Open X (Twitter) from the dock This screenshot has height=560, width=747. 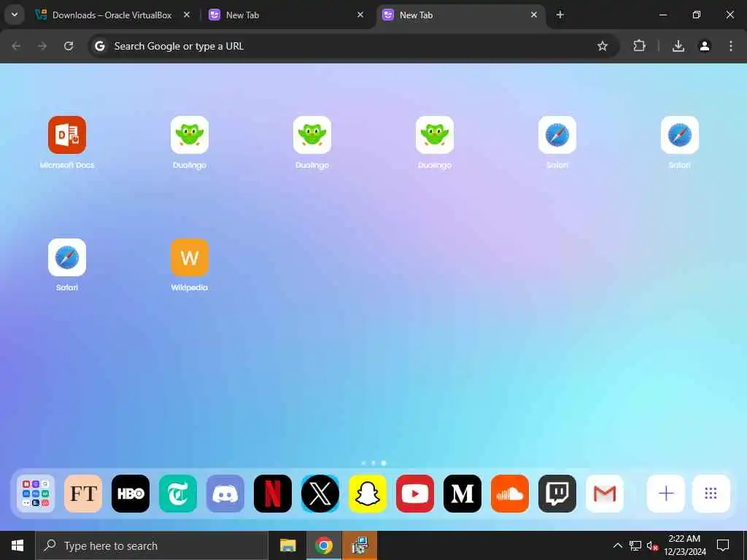(x=320, y=494)
